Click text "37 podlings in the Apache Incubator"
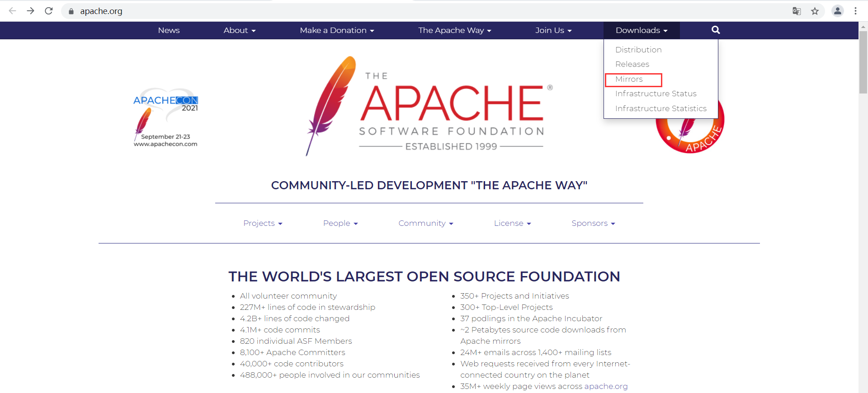 531,318
